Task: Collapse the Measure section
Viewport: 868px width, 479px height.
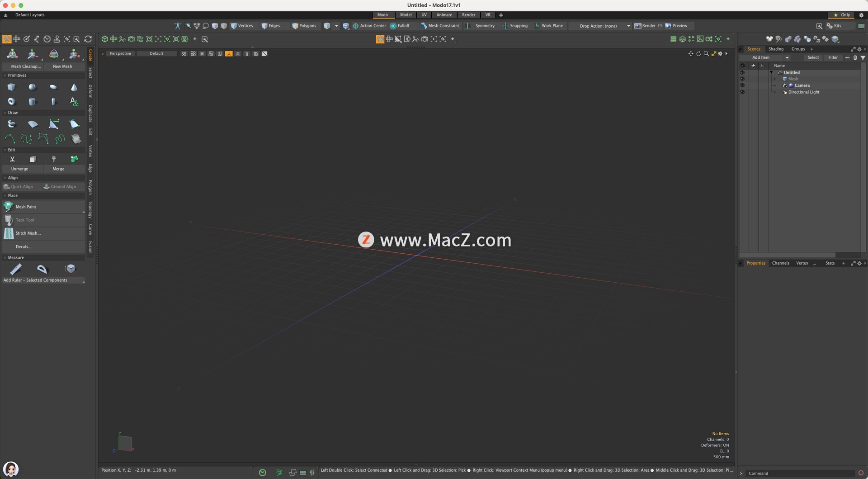Action: coord(5,258)
